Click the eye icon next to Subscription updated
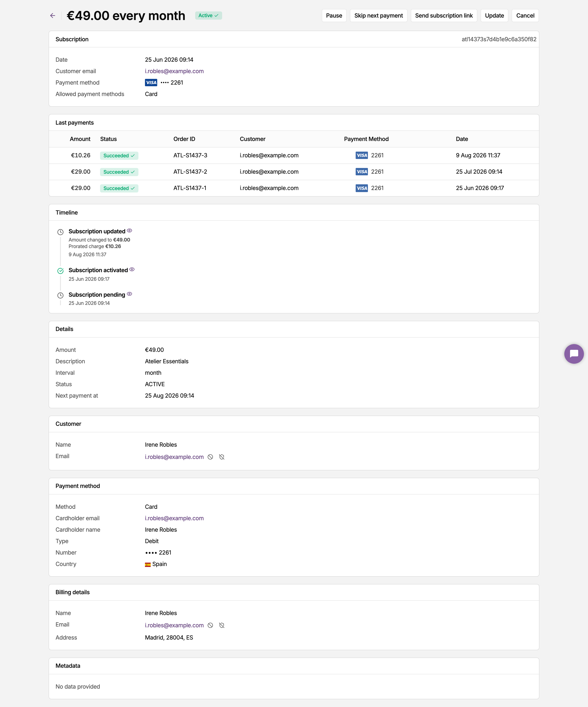Image resolution: width=588 pixels, height=707 pixels. click(x=129, y=231)
